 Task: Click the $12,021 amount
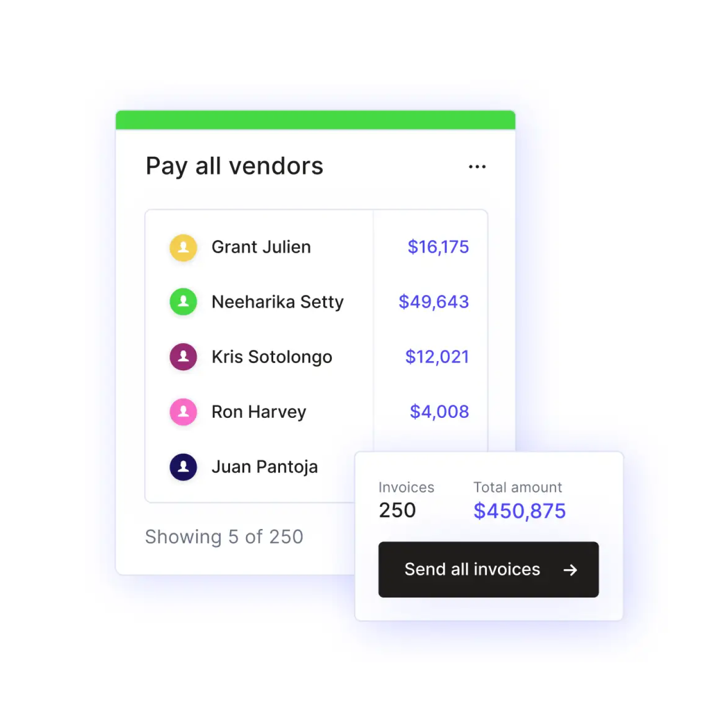(437, 357)
